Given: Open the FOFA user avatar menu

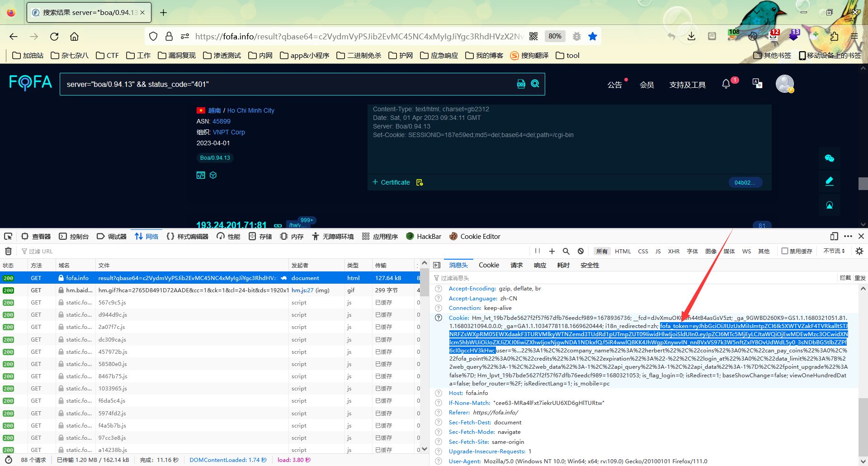Looking at the screenshot, I should point(785,84).
